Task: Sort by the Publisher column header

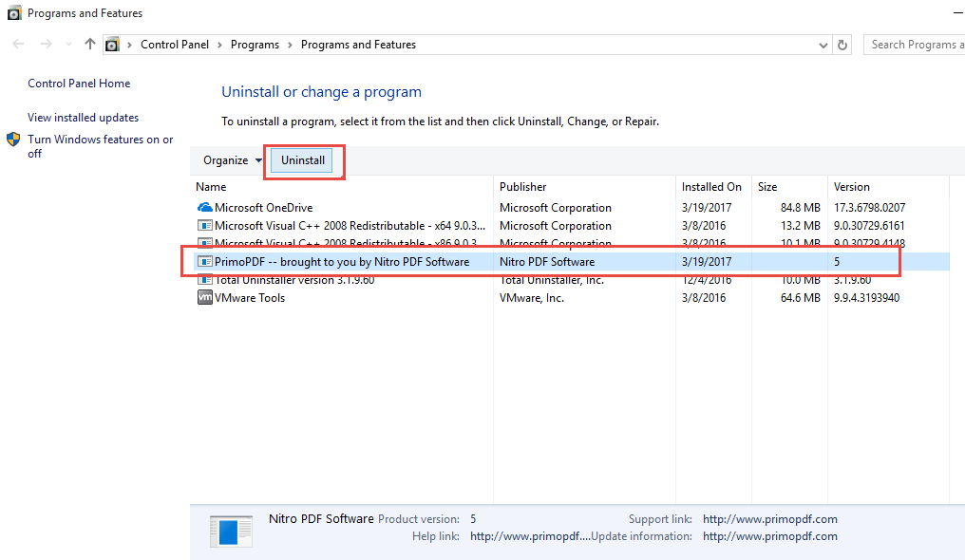Action: click(522, 187)
